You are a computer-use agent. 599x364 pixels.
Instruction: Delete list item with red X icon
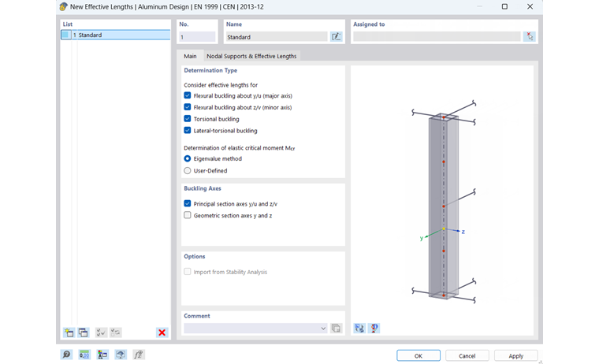coord(162,332)
